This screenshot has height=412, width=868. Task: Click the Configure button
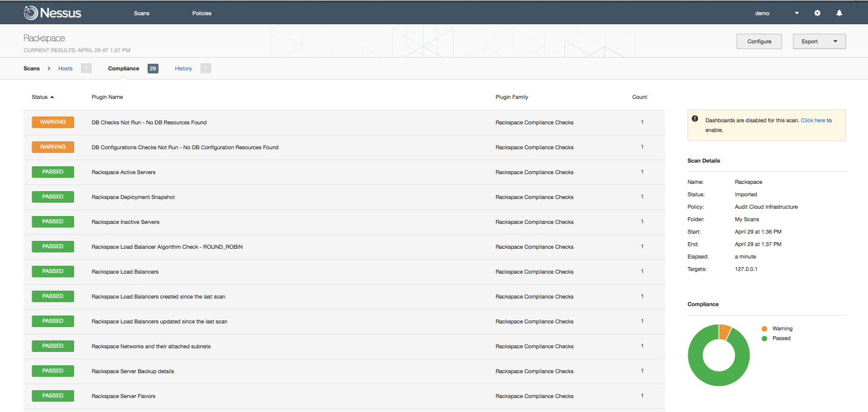tap(759, 41)
